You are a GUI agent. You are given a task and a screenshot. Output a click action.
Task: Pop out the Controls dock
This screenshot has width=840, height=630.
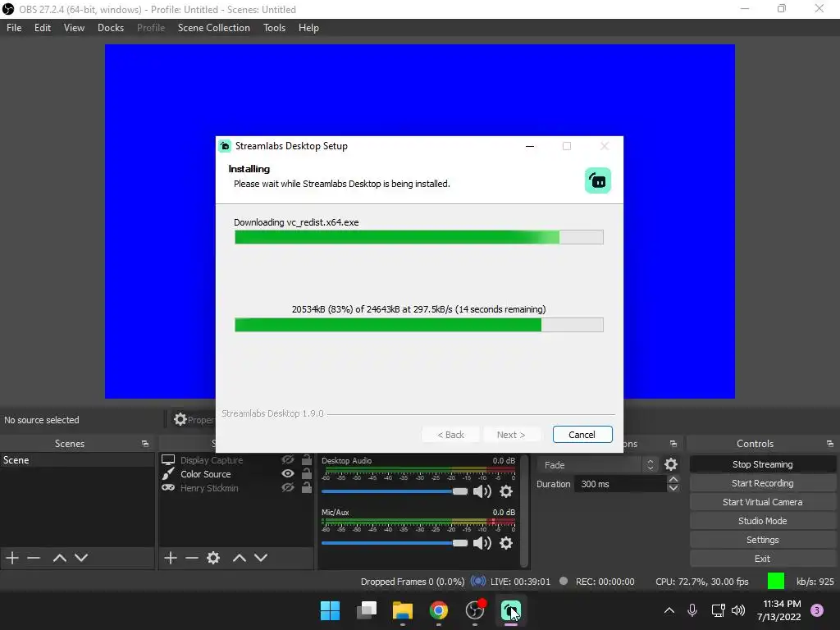tap(830, 444)
